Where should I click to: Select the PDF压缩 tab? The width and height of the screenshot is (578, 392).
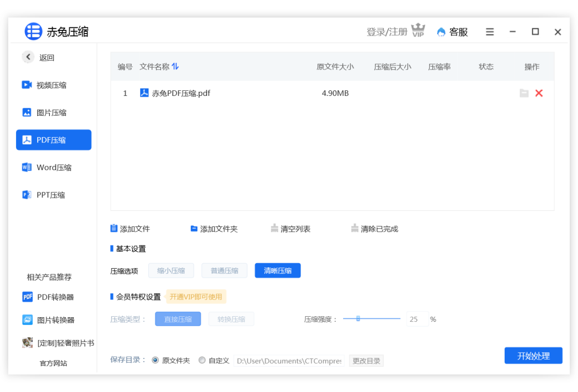pos(54,140)
